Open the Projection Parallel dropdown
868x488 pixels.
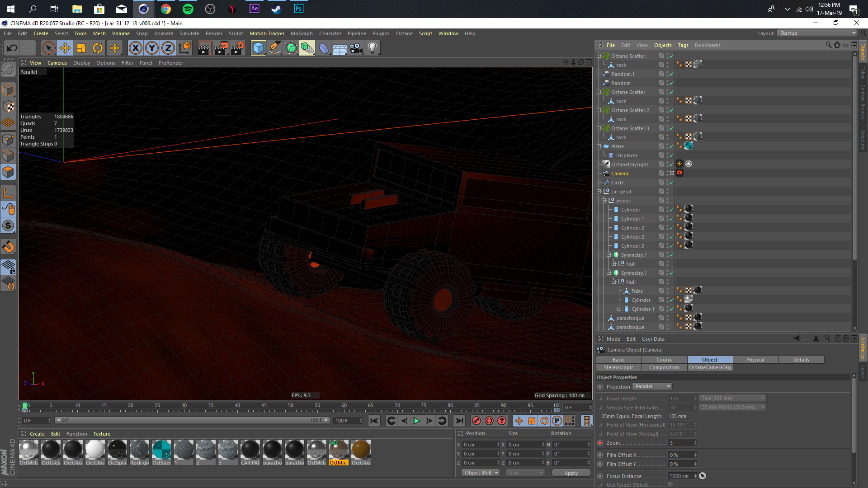tap(652, 387)
